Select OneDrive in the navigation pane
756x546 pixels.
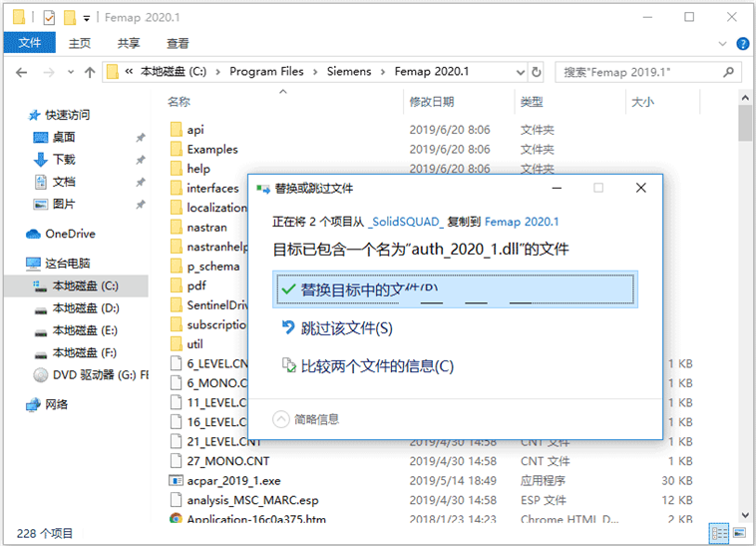point(70,234)
